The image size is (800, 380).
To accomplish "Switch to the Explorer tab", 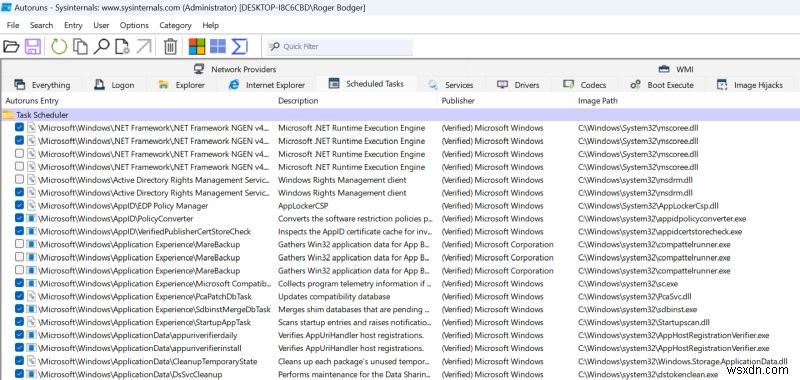I will tap(182, 85).
